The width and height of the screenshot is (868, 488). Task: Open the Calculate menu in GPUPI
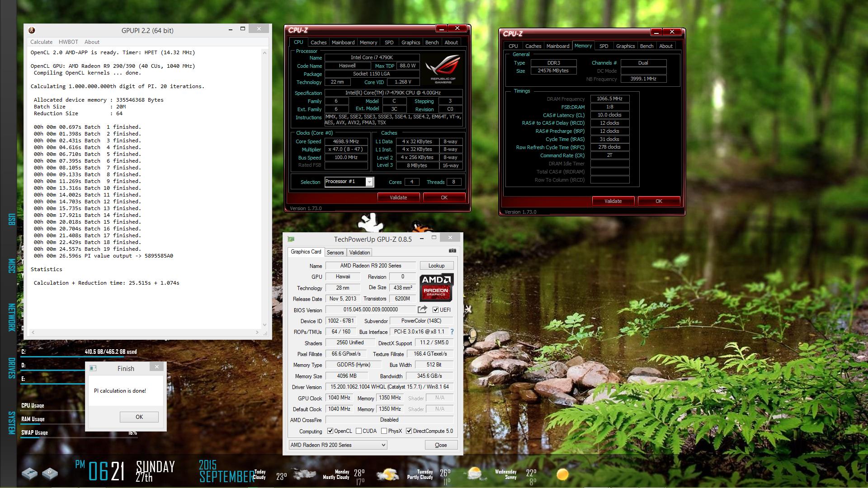[41, 42]
